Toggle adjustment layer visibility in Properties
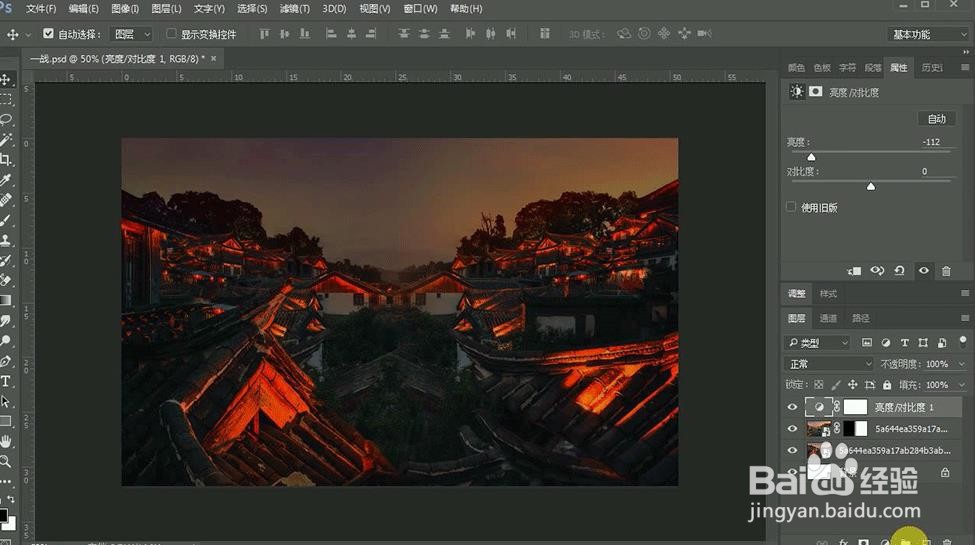This screenshot has width=975, height=545. 923,271
